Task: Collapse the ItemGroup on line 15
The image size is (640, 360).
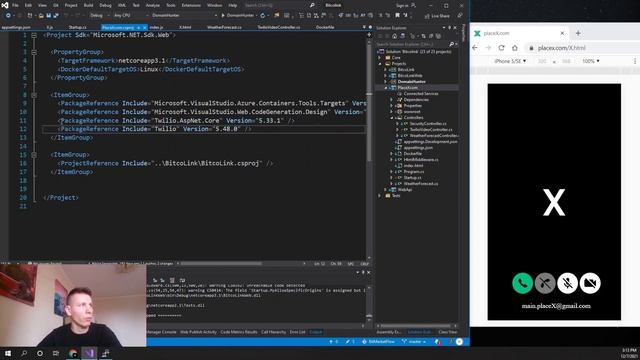Action: 34,155
